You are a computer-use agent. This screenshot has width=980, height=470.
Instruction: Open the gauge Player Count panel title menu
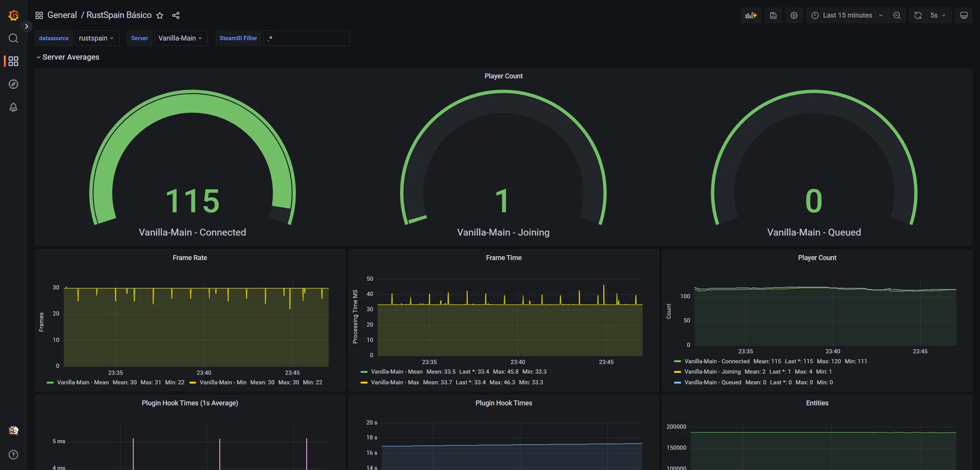click(x=503, y=76)
